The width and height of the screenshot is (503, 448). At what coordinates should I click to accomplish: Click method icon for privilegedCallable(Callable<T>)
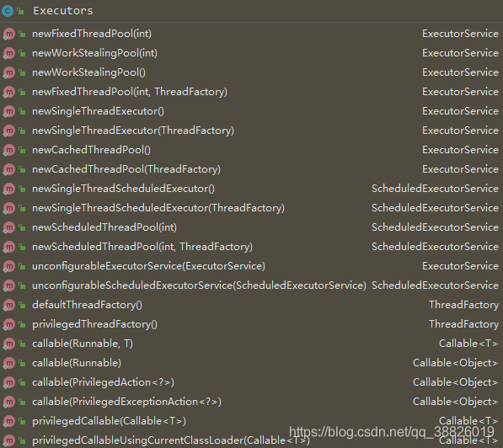coord(9,421)
